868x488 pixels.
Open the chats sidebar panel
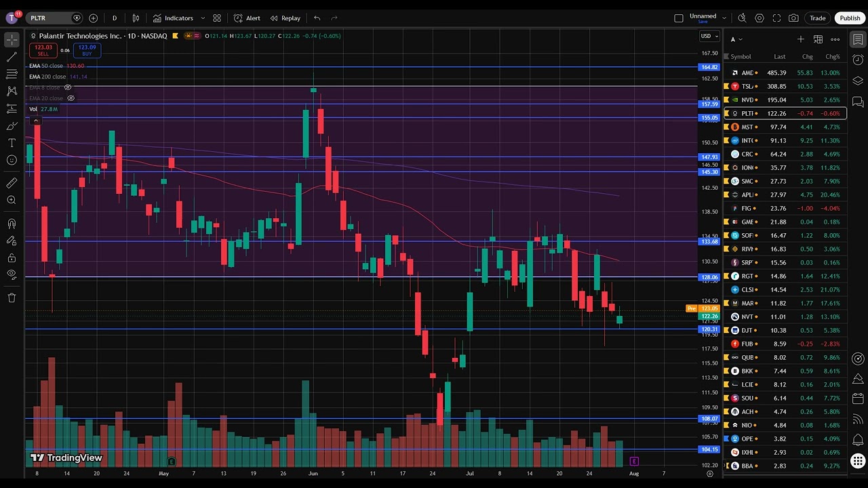point(858,102)
